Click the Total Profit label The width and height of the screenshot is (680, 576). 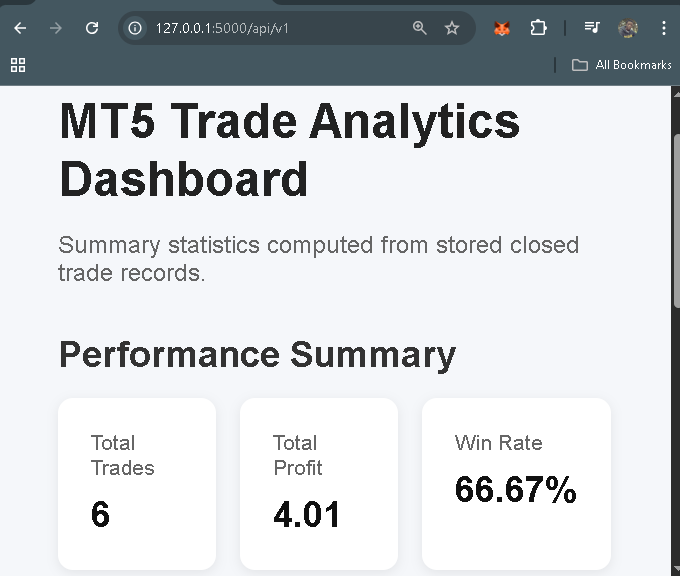[x=298, y=455]
